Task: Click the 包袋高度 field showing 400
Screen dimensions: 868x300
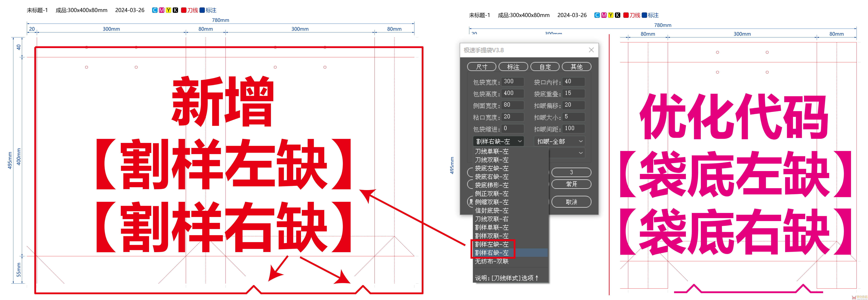Action: (x=513, y=93)
